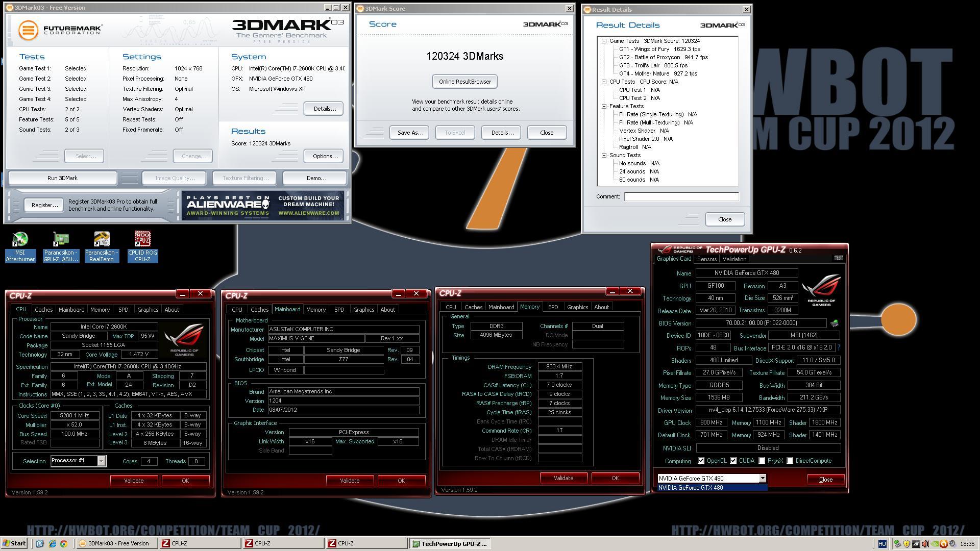This screenshot has height=551, width=980.
Task: Click the NVIDIA tray icon
Action: tap(935, 544)
